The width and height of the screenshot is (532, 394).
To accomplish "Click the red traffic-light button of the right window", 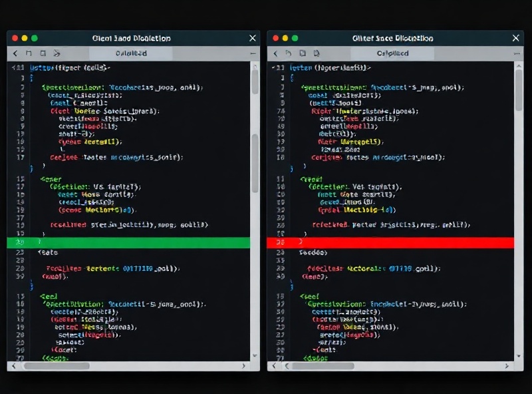I will (275, 38).
